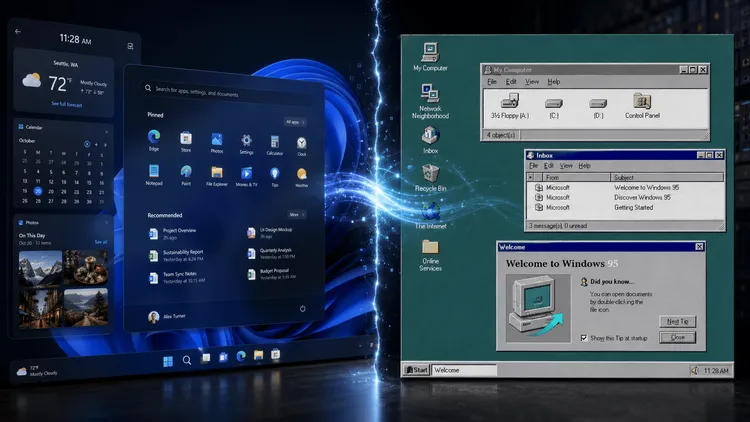Open Alex Turner user profile
Image resolution: width=750 pixels, height=422 pixels.
(167, 316)
